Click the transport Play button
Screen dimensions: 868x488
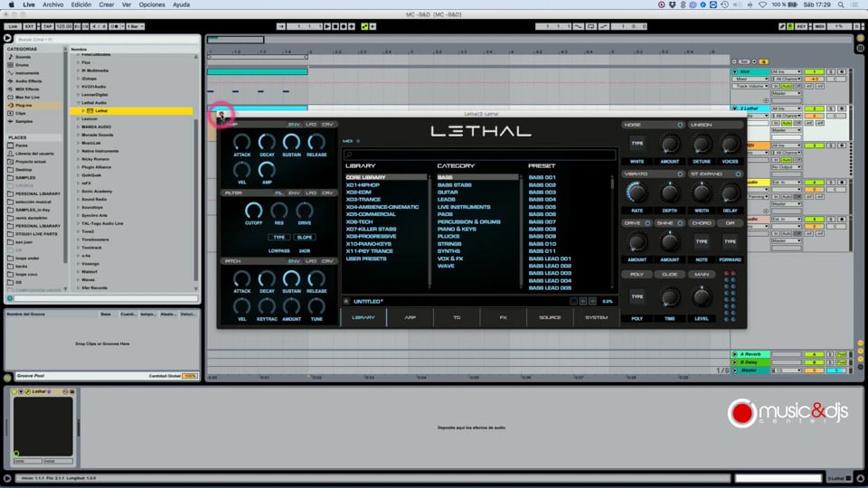(327, 26)
